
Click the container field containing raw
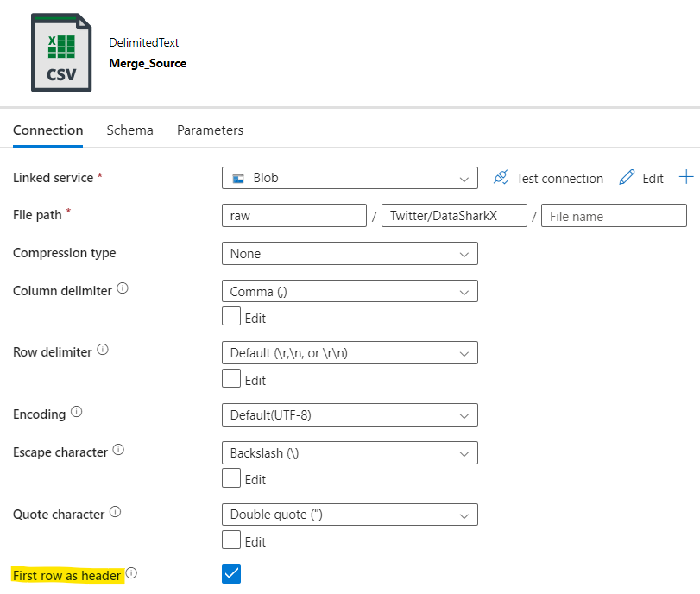tap(294, 216)
